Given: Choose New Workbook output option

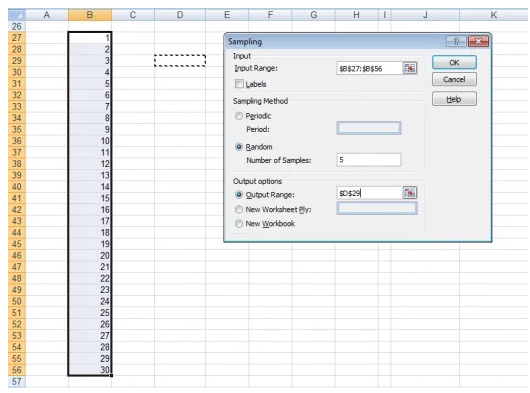Looking at the screenshot, I should pyautogui.click(x=239, y=224).
